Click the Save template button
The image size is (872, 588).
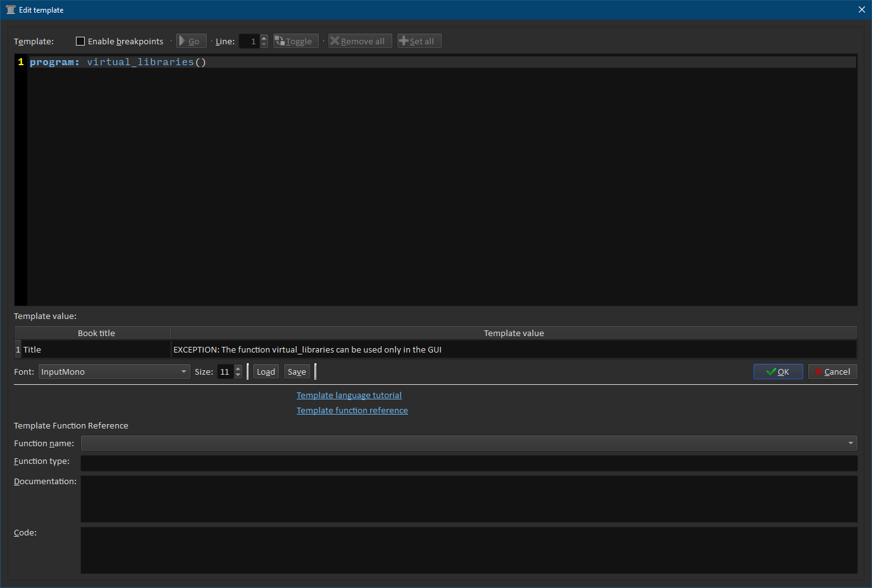pos(297,372)
